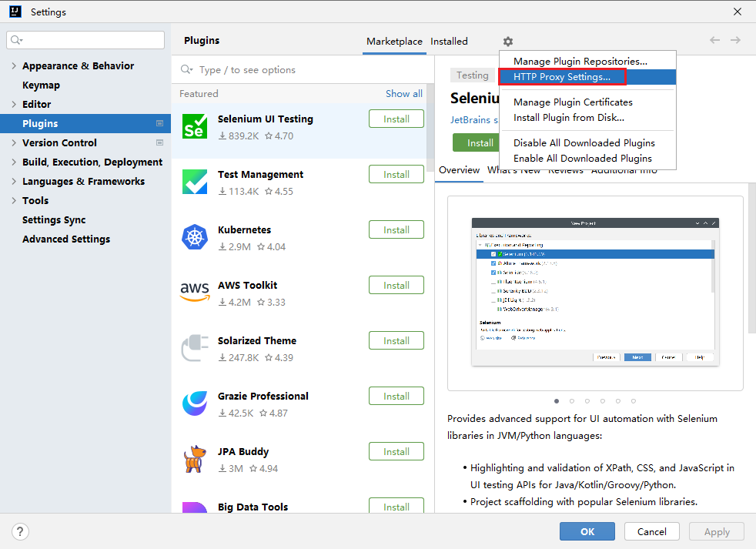756x549 pixels.
Task: Choose Disable All Downloaded Plugins
Action: coord(587,142)
